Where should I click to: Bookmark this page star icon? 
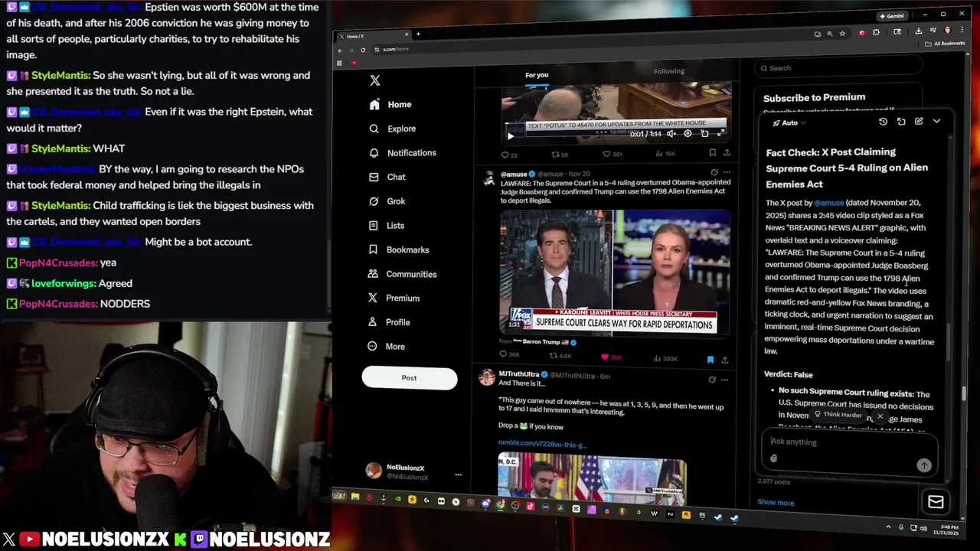tap(842, 34)
